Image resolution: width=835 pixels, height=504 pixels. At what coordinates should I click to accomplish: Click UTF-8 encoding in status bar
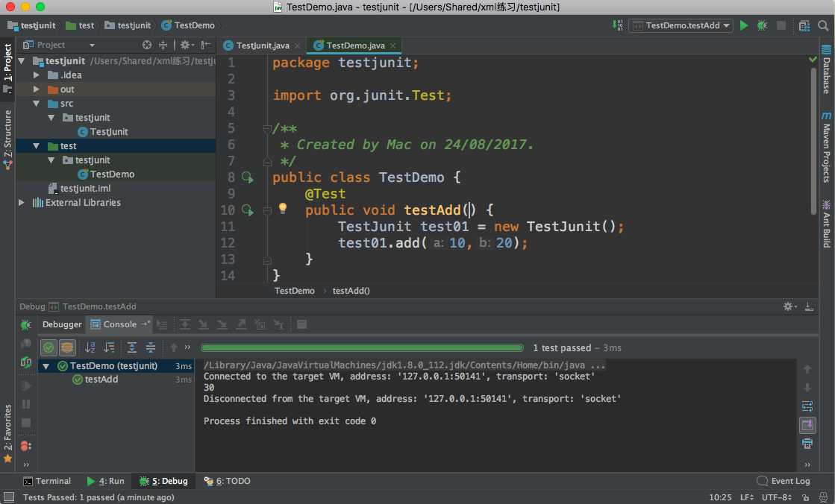tap(776, 497)
